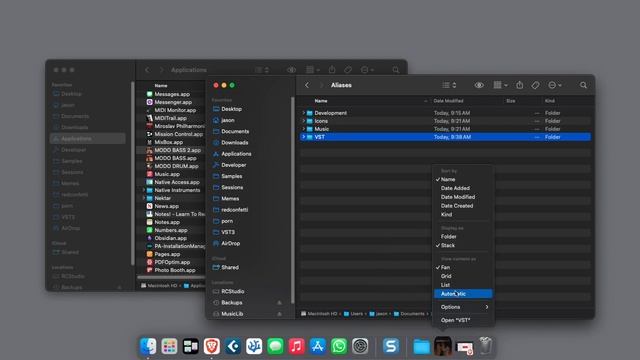Sort by Date Modified column header

(448, 101)
